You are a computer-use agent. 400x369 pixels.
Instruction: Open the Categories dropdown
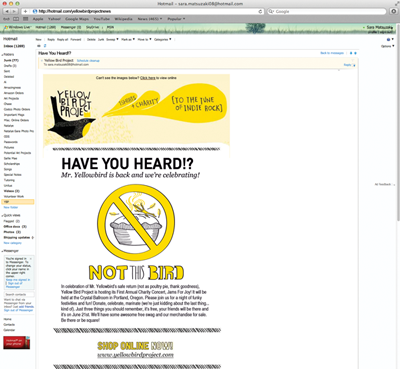(163, 39)
